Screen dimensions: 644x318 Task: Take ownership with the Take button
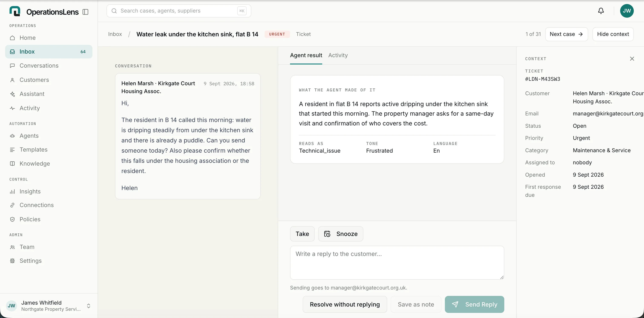(x=302, y=234)
